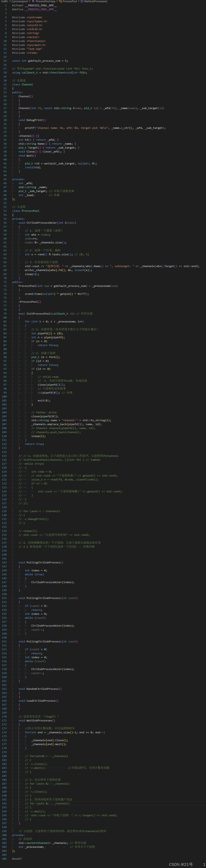Click 'while (true)' on line 145
206x868 pixels.
pos(34,574)
